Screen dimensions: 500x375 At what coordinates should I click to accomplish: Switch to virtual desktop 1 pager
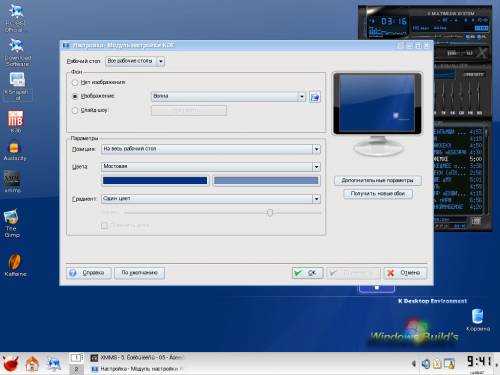point(76,358)
